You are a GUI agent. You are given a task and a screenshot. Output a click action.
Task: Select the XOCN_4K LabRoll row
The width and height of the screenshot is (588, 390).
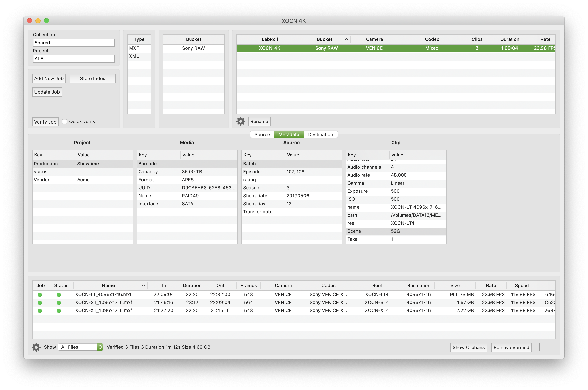(x=396, y=48)
